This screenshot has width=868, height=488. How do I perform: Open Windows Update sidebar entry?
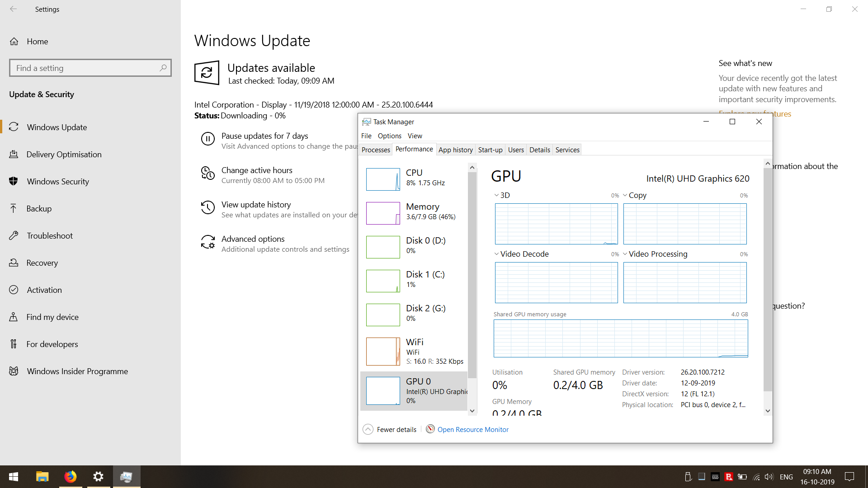[x=90, y=127]
